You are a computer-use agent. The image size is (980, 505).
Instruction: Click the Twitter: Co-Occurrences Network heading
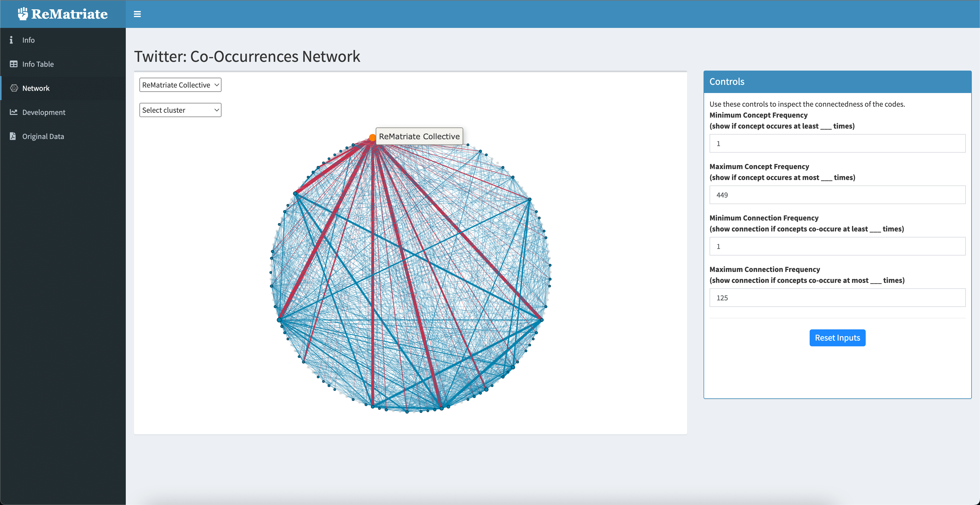point(247,56)
